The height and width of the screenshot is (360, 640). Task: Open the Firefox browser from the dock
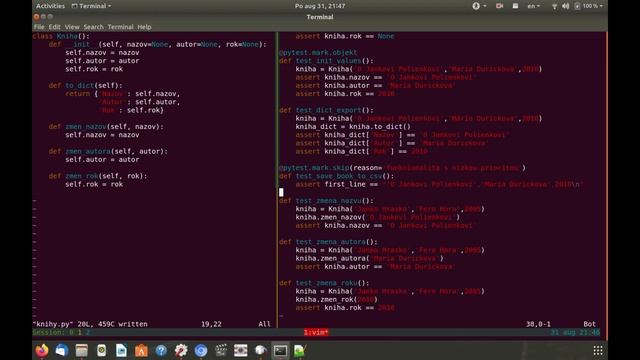tap(42, 350)
